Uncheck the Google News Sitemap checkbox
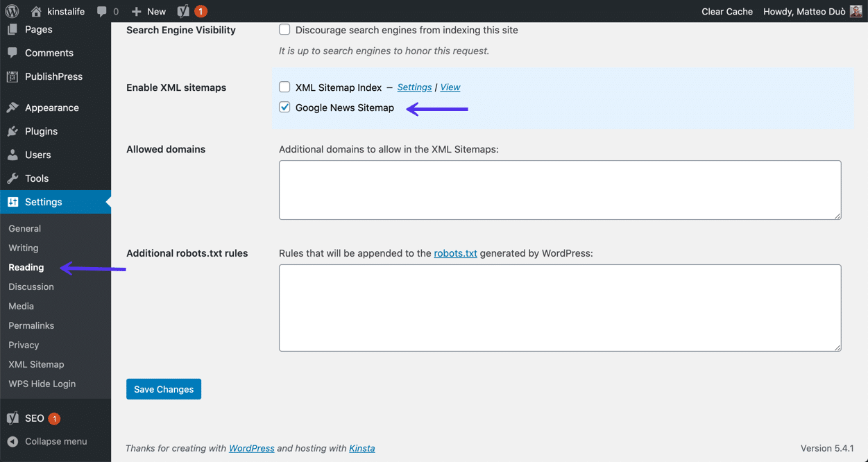 coord(284,108)
